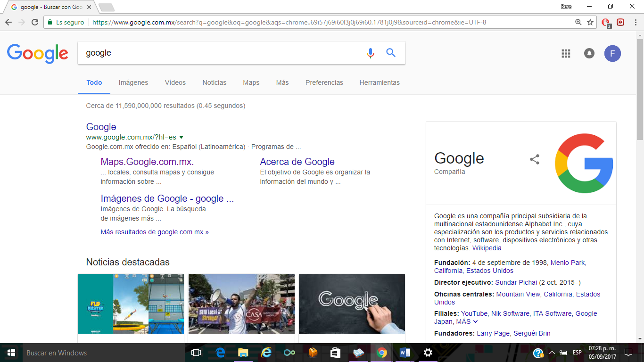Screen dimensions: 644x362
Task: Open the Google apps grid icon
Action: (x=565, y=53)
